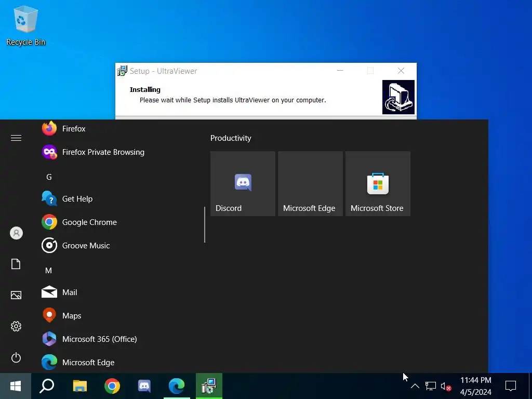The image size is (532, 399).
Task: Jump to letter M section header
Action: (48, 270)
